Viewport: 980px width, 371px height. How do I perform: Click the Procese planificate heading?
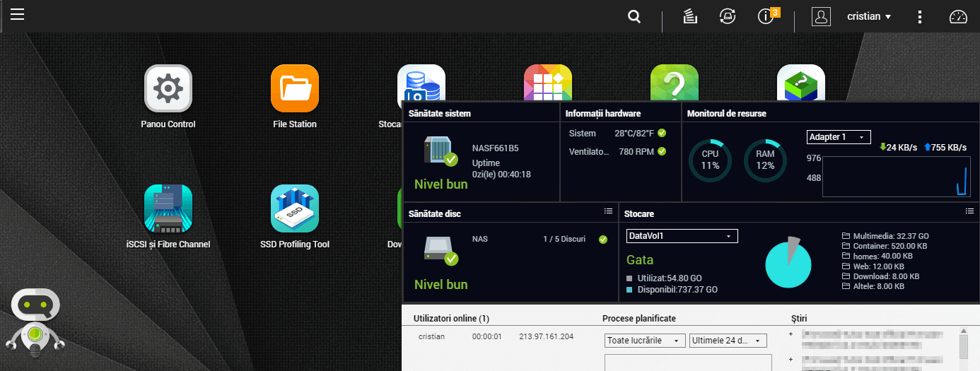pyautogui.click(x=639, y=319)
